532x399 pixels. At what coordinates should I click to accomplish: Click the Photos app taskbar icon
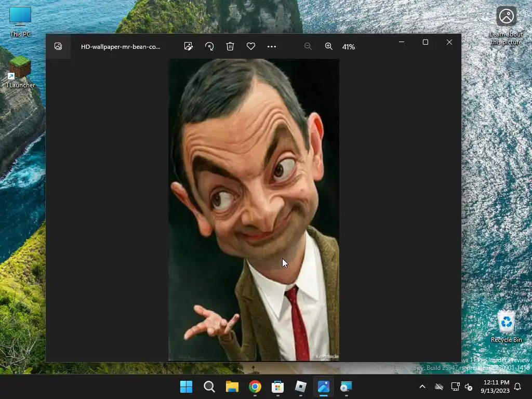tap(323, 387)
